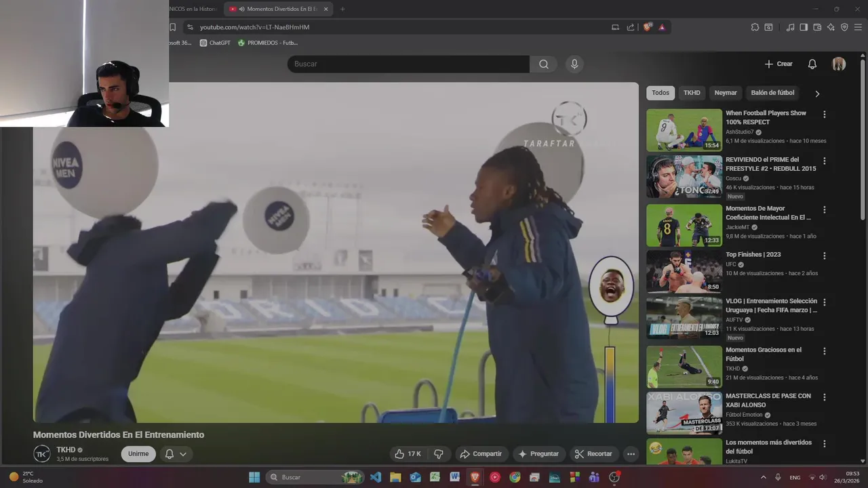
Task: Open a new browser tab plus button
Action: [342, 9]
